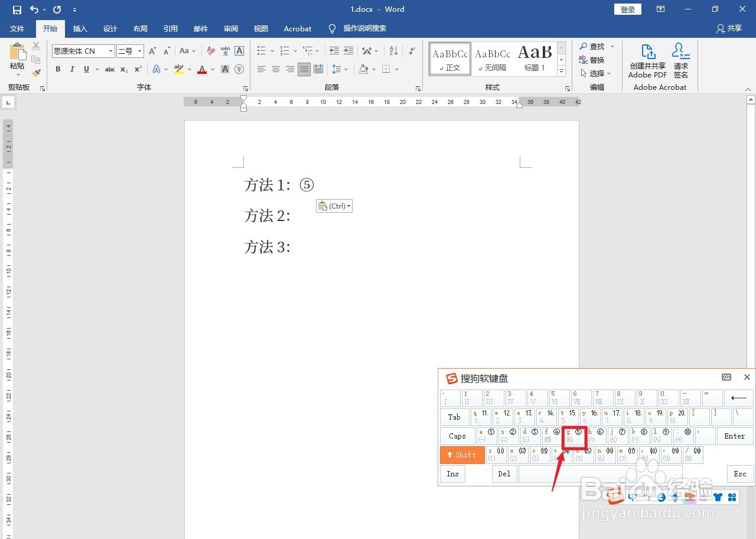Decrease font size with the smaller A icon
This screenshot has height=539, width=756.
pyautogui.click(x=167, y=51)
